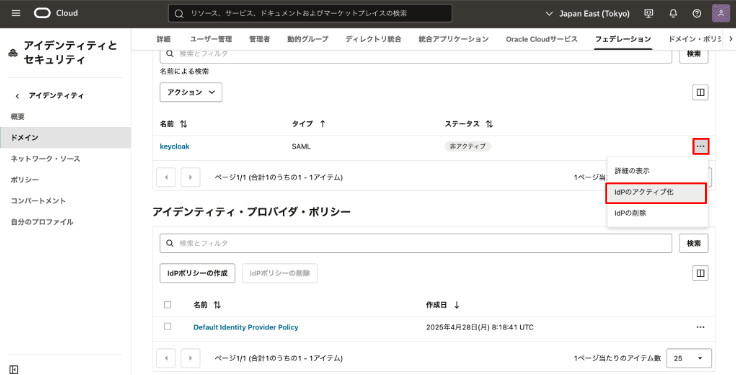The height and width of the screenshot is (375, 736).
Task: Open the Cloud Shell developer tools icon
Action: (x=649, y=13)
